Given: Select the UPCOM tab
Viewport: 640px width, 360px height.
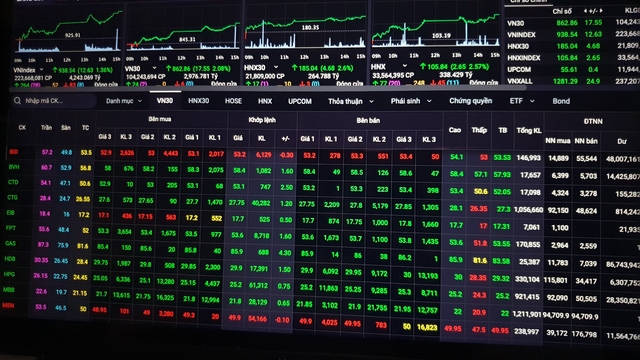Looking at the screenshot, I should point(300,101).
